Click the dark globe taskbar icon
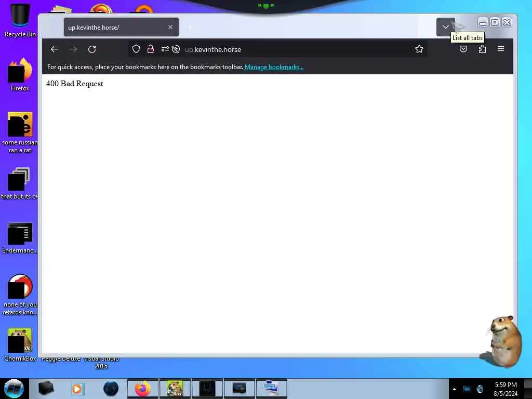 tap(111, 389)
